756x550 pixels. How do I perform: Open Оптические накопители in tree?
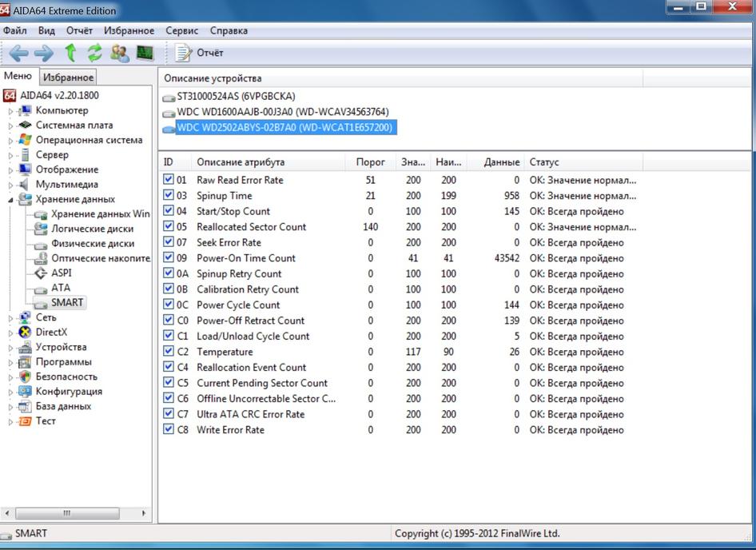pyautogui.click(x=101, y=258)
